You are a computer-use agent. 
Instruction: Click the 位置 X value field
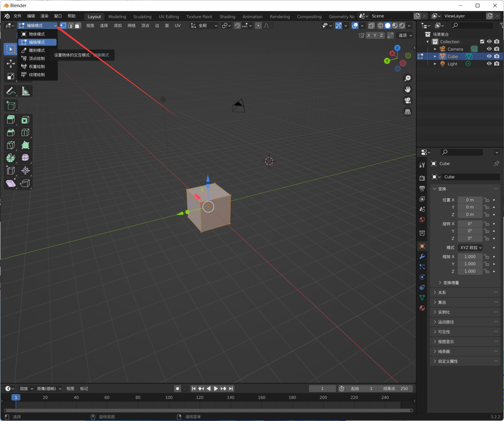coord(470,200)
